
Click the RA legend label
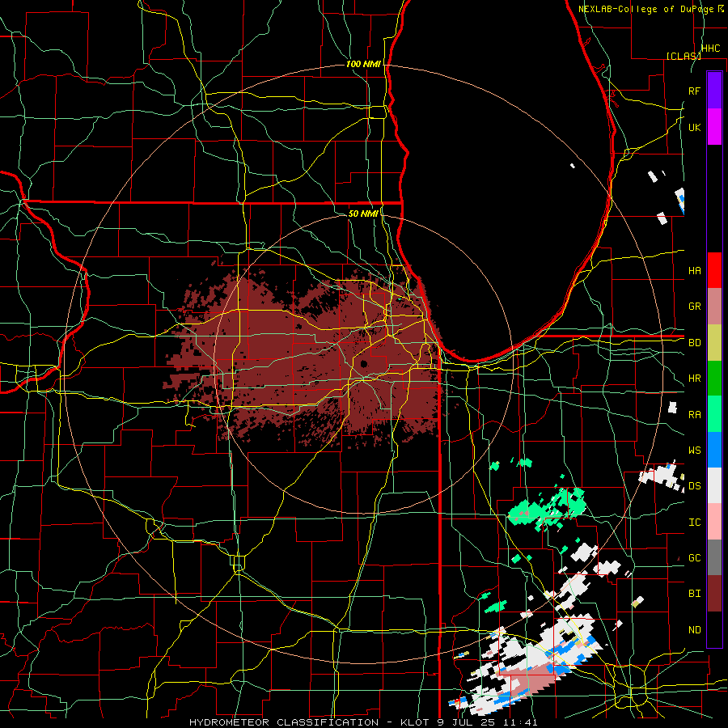coord(694,415)
